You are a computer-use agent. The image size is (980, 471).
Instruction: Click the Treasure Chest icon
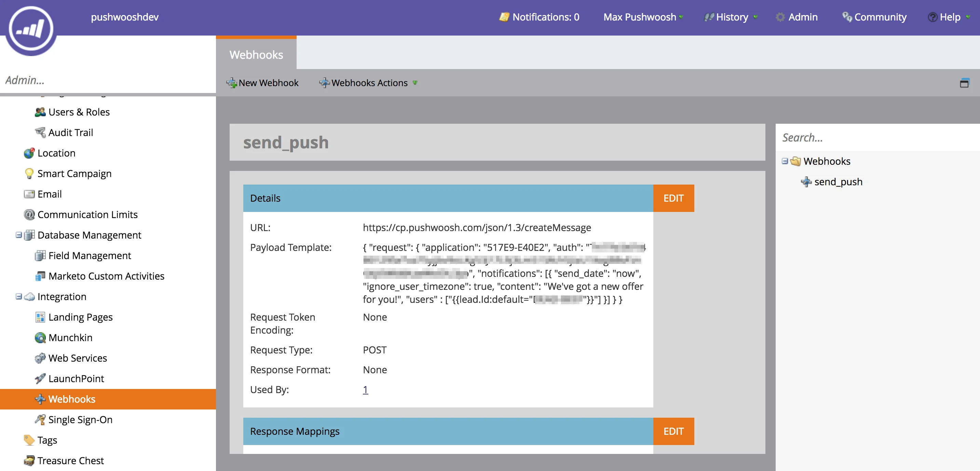(29, 460)
